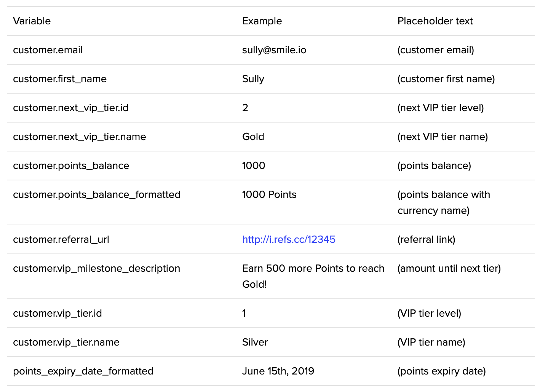
Task: Click the Gold example value
Action: tap(253, 137)
